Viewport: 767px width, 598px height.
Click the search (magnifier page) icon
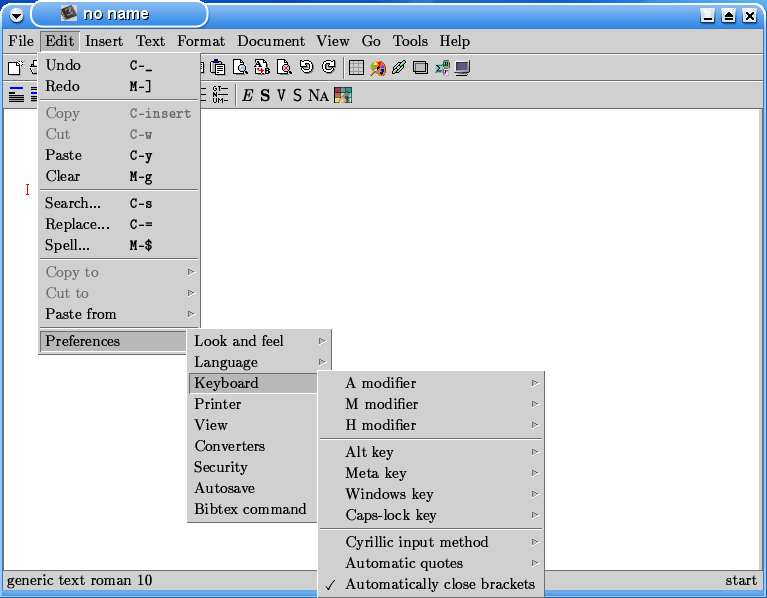pyautogui.click(x=240, y=67)
